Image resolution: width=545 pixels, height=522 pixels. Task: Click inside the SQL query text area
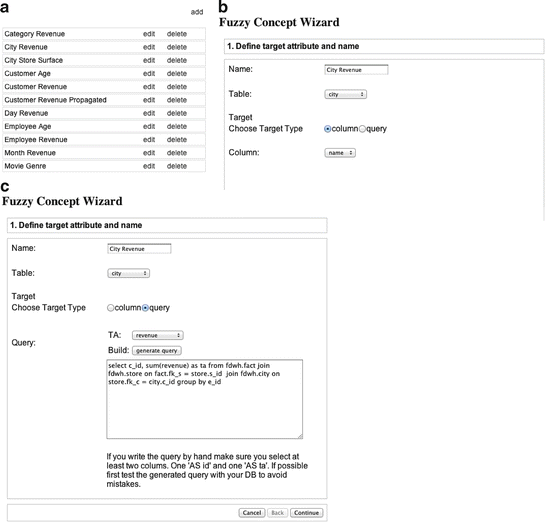click(x=205, y=399)
